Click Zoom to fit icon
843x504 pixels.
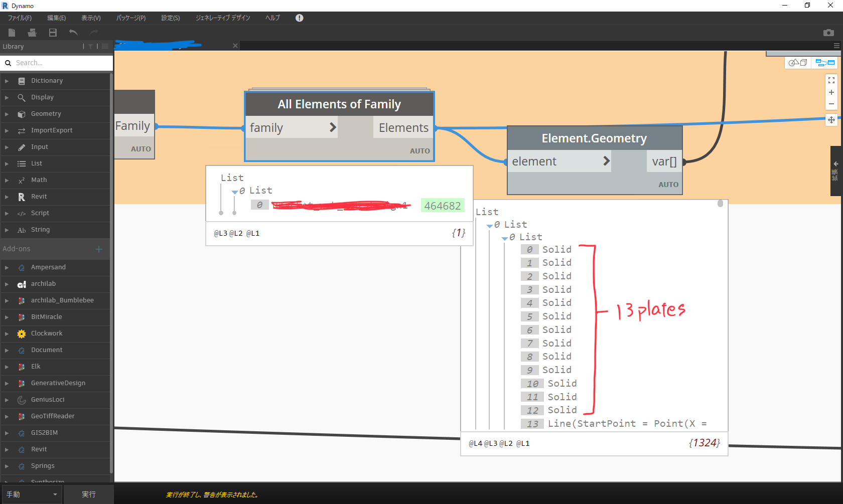pos(831,80)
